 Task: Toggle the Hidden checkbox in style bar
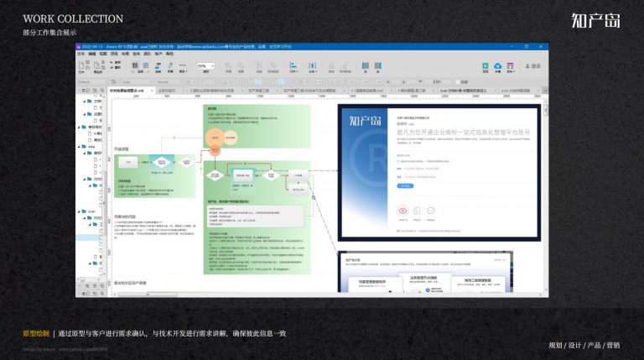click(458, 81)
